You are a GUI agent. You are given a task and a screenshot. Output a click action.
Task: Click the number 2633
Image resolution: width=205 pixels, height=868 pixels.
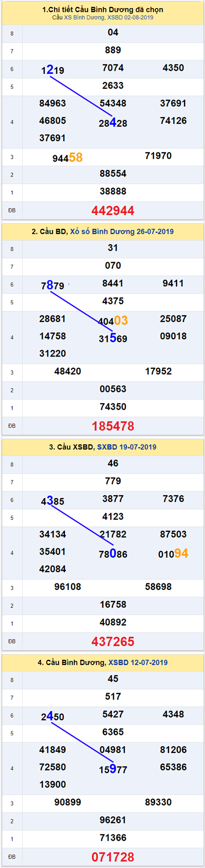tap(113, 85)
